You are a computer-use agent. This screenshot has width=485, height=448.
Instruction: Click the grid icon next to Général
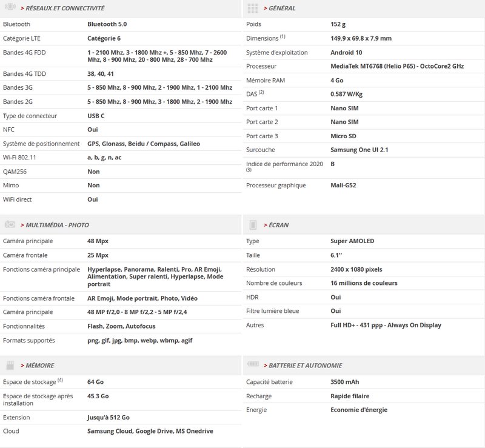[x=253, y=8]
